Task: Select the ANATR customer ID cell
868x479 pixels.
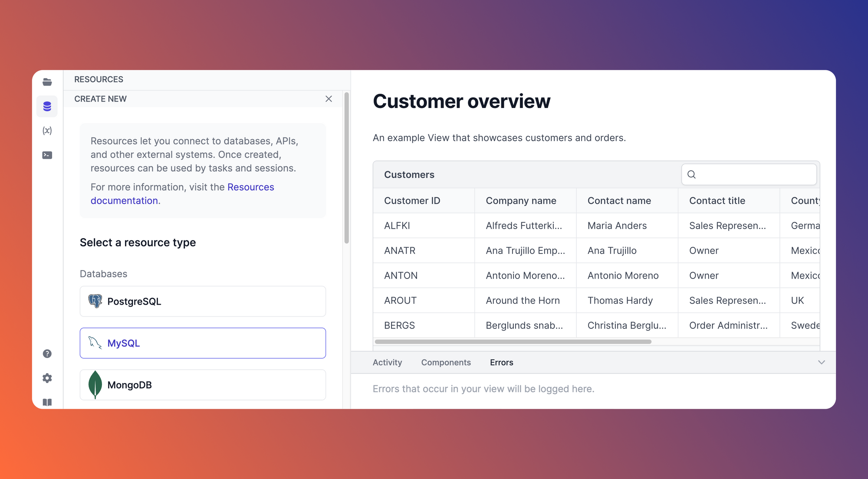Action: [x=424, y=250]
